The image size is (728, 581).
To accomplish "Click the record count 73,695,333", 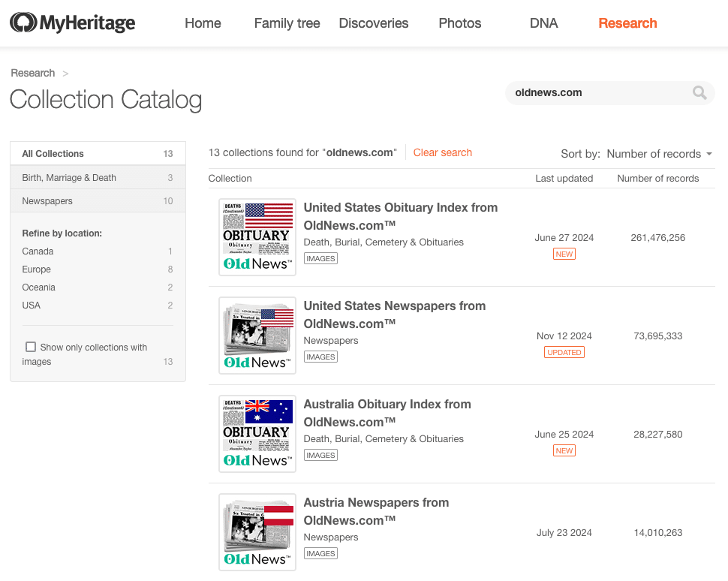I will 658,336.
